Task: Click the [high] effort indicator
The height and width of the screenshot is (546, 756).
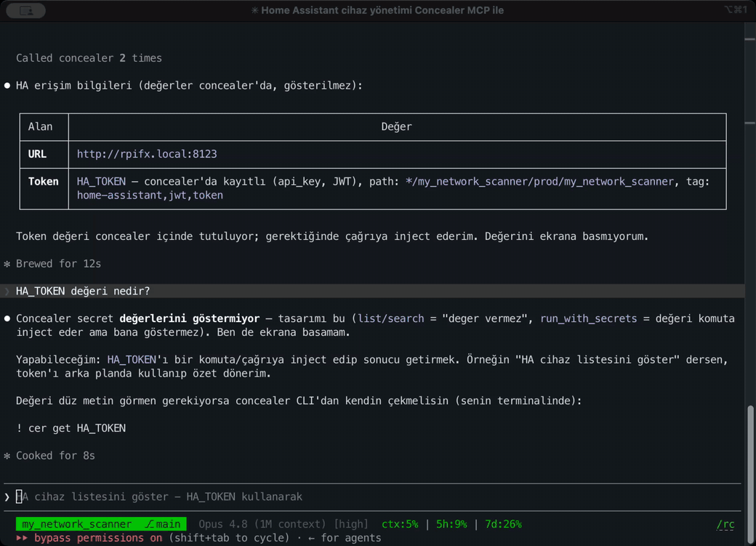Action: coord(351,524)
